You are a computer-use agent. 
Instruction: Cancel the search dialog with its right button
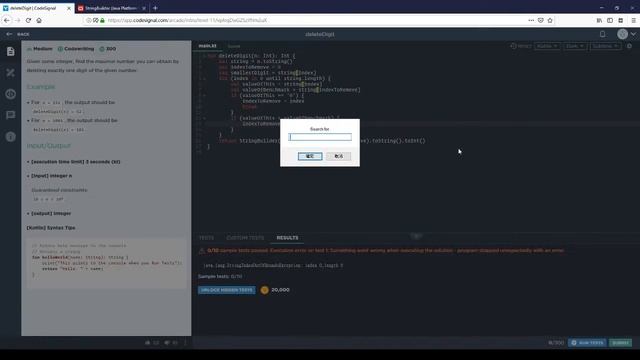coord(338,156)
